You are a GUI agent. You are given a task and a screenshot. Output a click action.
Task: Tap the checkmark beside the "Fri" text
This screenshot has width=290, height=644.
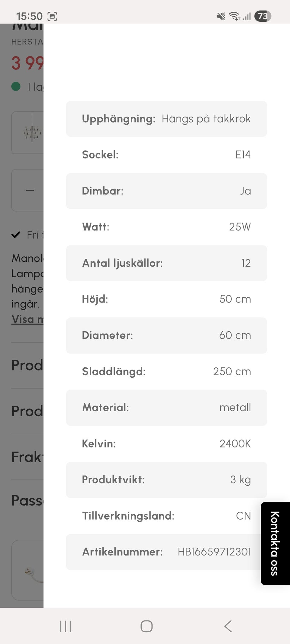(16, 235)
